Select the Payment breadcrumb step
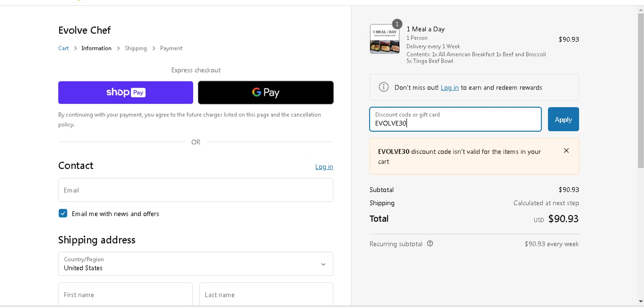 tap(171, 48)
